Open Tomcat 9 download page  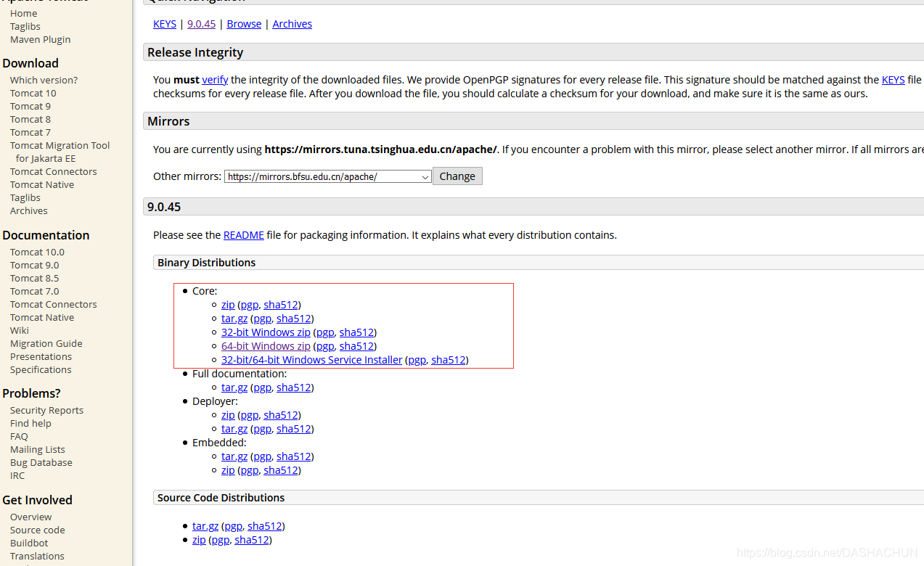pos(30,106)
